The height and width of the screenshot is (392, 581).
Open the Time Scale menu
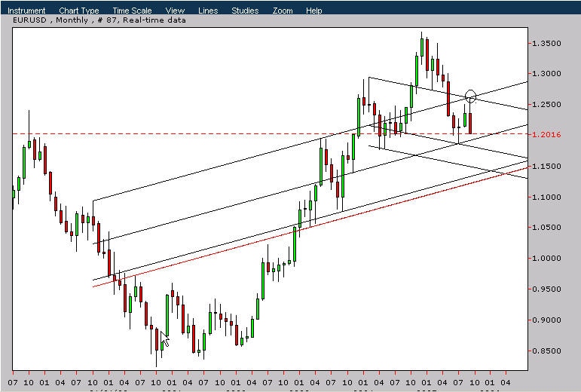coord(132,11)
